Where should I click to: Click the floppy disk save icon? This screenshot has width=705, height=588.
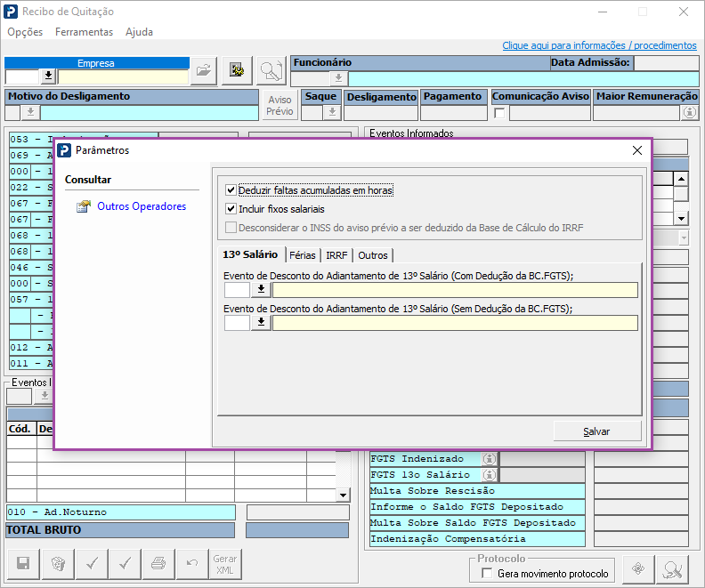coord(24,562)
